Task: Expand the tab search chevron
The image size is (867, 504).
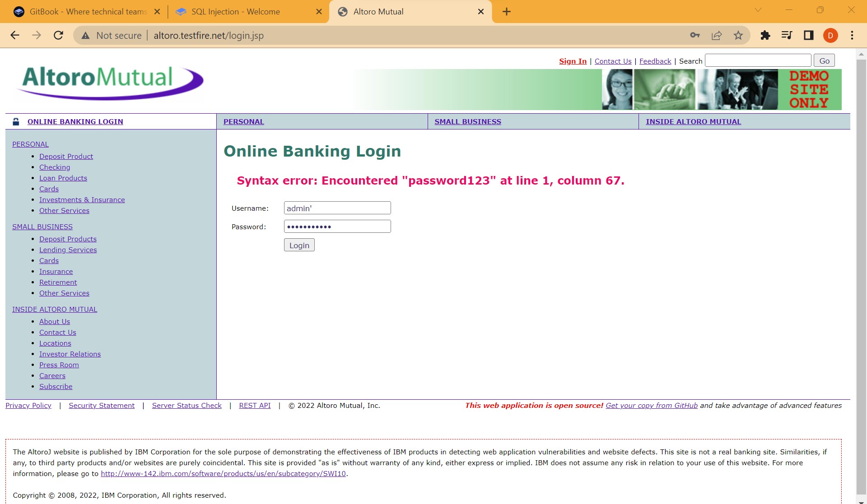Action: [x=758, y=10]
